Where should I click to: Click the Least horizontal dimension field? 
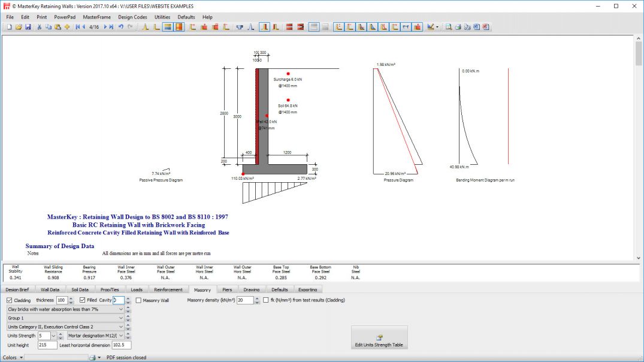(121, 345)
